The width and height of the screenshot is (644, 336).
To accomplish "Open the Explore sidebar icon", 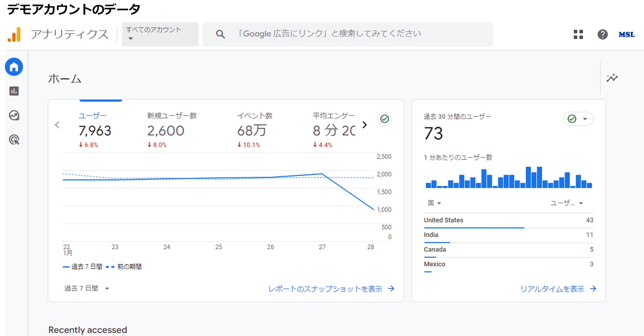I will coord(14,115).
